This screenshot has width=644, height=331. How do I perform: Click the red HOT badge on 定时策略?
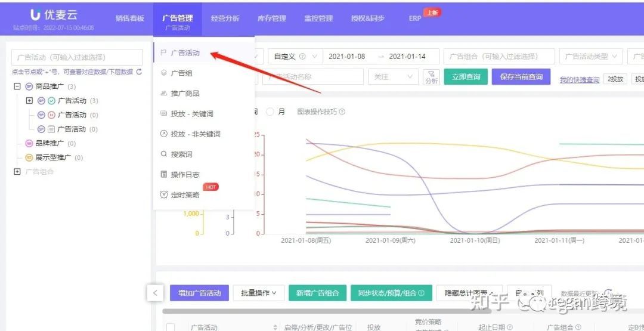click(x=211, y=187)
